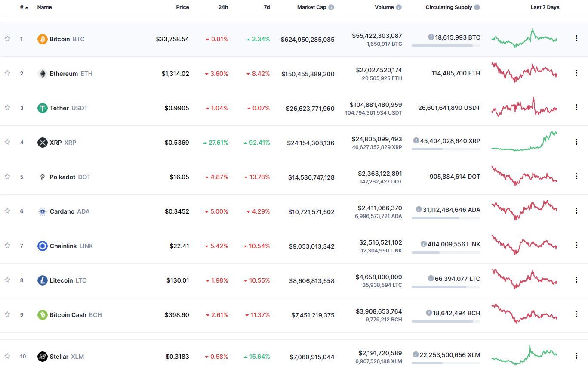Click the XRP coin logo icon
Screen dimensions: 588x373
tap(42, 143)
